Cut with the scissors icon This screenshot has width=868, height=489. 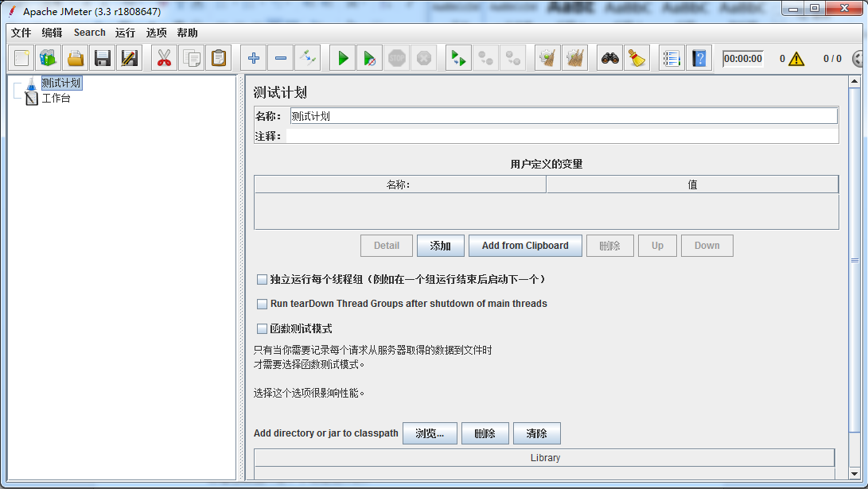coord(165,57)
